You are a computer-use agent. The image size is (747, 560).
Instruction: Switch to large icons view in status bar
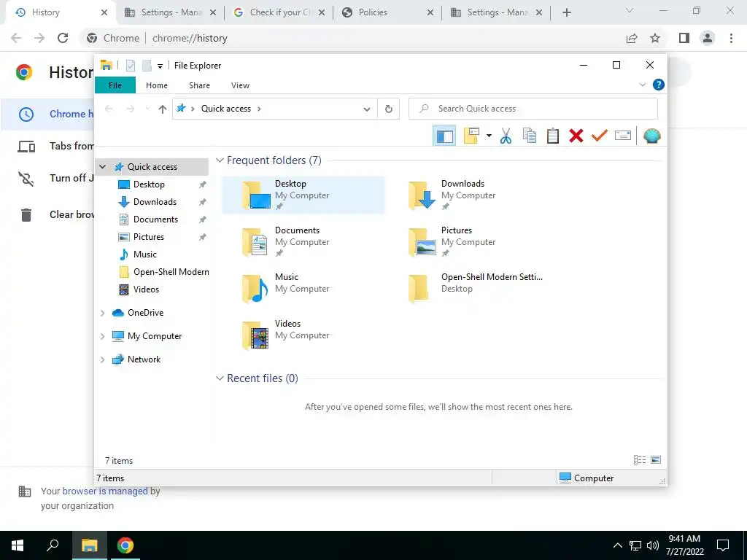point(656,460)
